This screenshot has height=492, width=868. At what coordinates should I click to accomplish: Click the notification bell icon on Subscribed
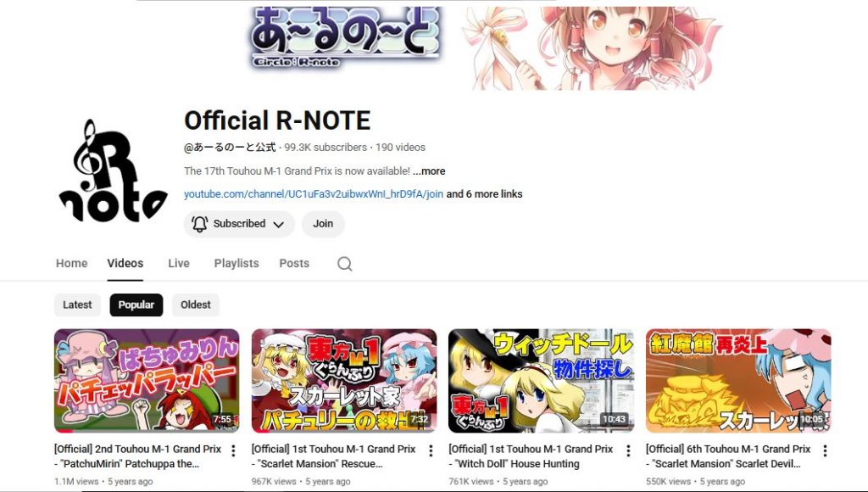click(199, 224)
